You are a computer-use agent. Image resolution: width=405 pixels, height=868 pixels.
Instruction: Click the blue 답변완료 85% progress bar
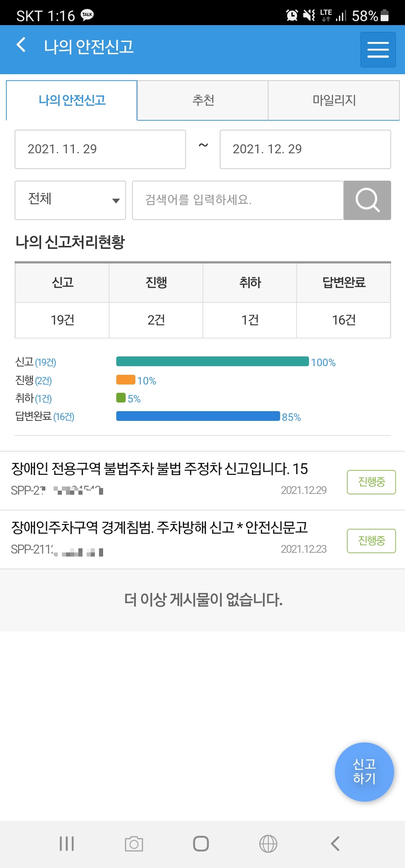(198, 416)
